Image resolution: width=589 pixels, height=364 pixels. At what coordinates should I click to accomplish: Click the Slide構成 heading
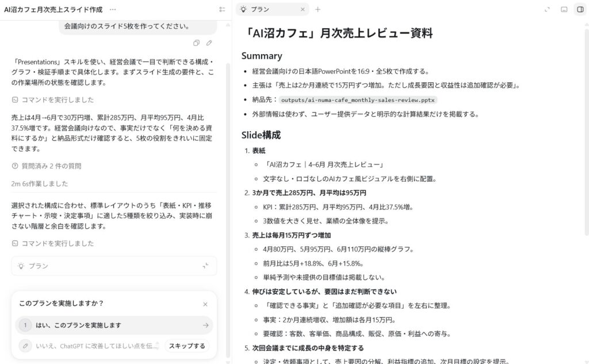(x=261, y=135)
